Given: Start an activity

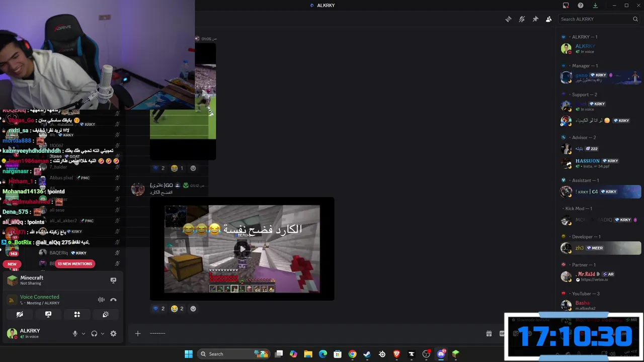Looking at the screenshot, I should tap(77, 314).
